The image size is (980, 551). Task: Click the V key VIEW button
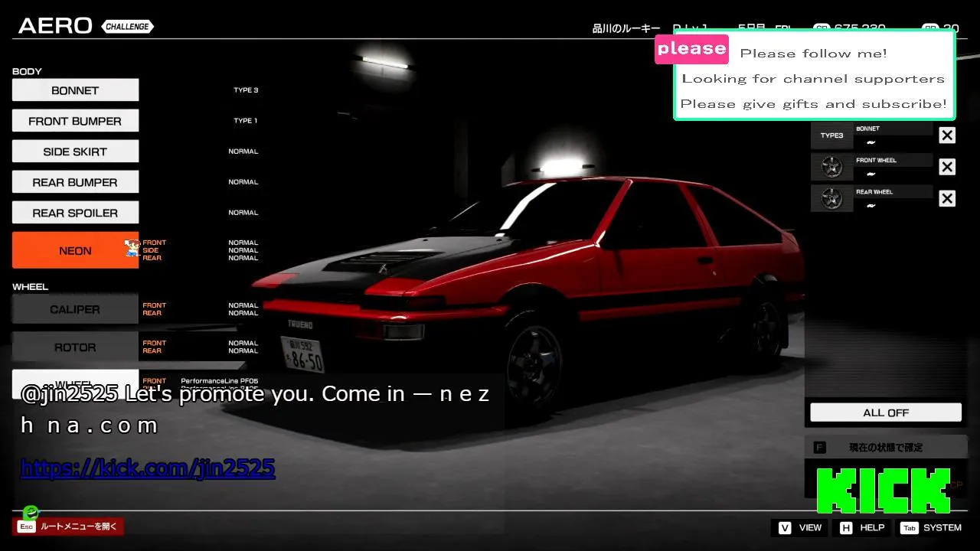[799, 527]
